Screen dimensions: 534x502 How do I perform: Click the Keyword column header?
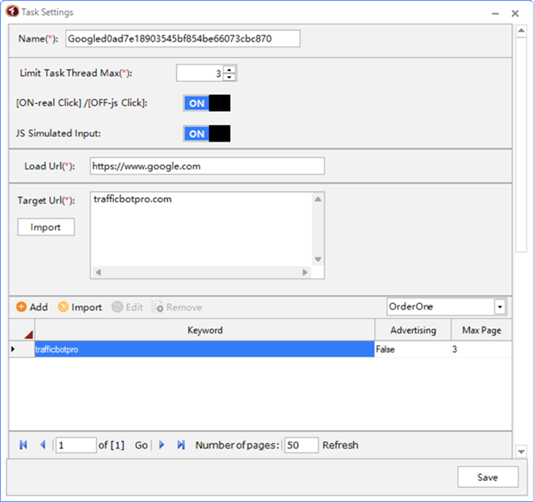tap(205, 330)
